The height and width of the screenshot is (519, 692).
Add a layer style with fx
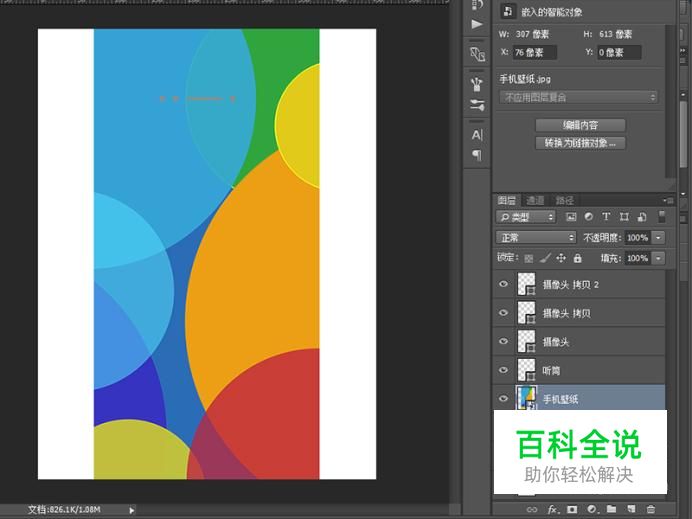[553, 509]
